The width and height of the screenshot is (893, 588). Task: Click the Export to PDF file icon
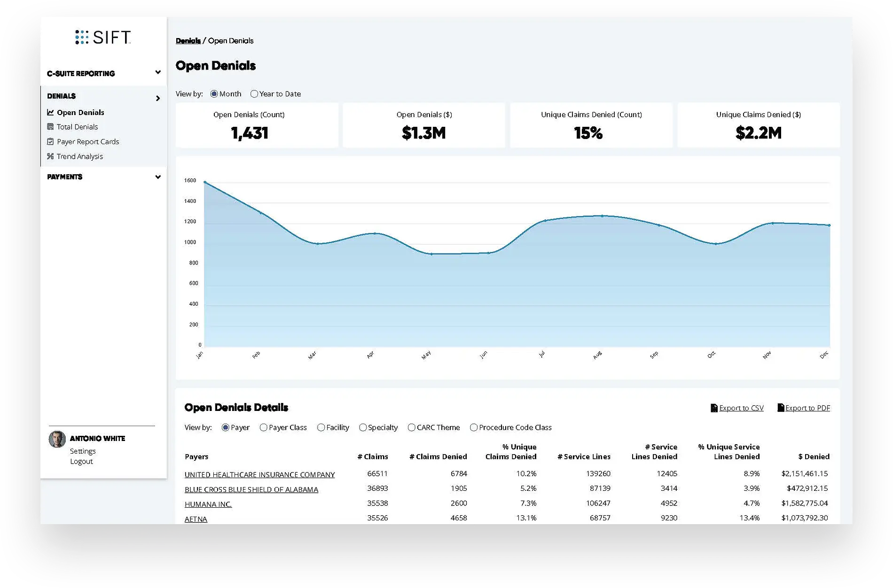pos(780,408)
